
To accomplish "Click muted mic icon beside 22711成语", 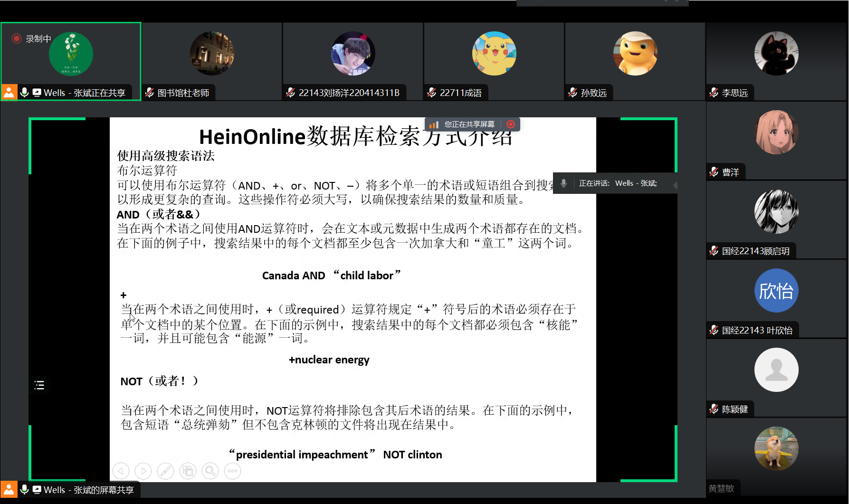I will pos(432,93).
